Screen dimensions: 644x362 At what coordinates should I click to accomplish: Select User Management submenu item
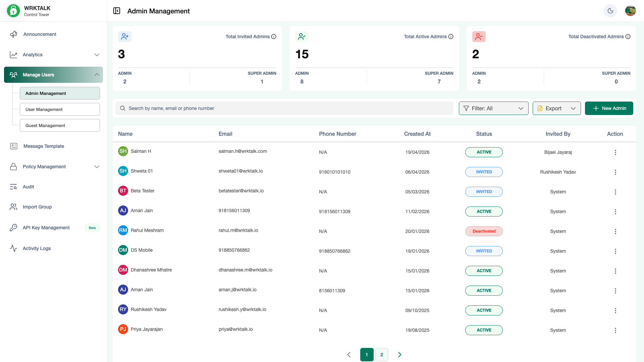click(x=60, y=109)
